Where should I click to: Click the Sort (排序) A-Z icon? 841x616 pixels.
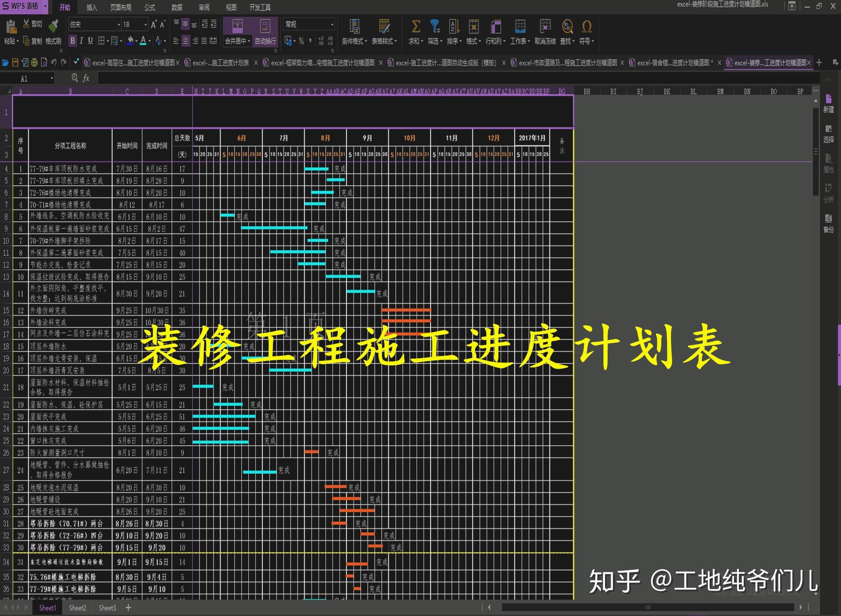pos(454,26)
